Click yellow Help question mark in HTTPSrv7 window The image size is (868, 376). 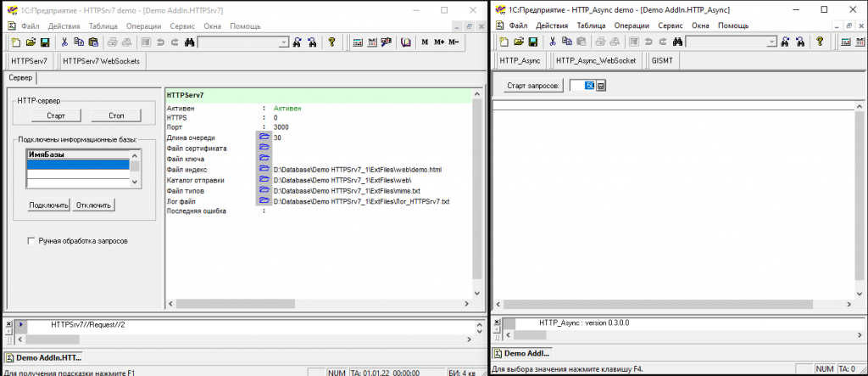tap(331, 42)
